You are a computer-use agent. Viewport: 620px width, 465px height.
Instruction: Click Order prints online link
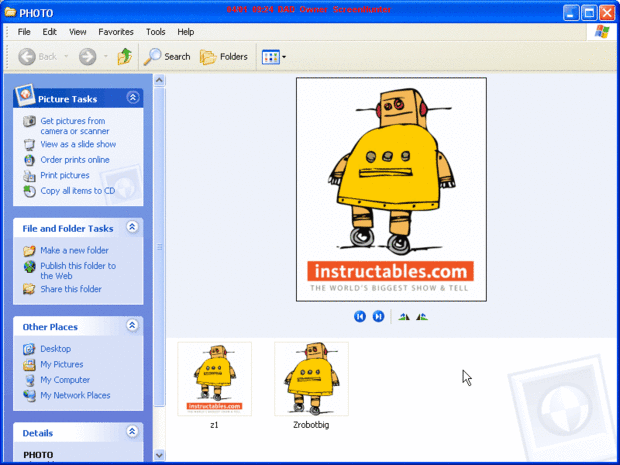coord(75,160)
